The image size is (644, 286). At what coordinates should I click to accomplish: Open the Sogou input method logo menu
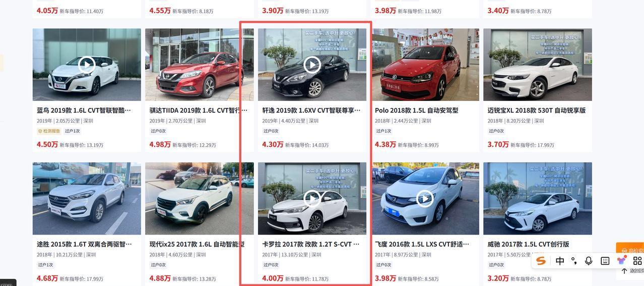[541, 261]
